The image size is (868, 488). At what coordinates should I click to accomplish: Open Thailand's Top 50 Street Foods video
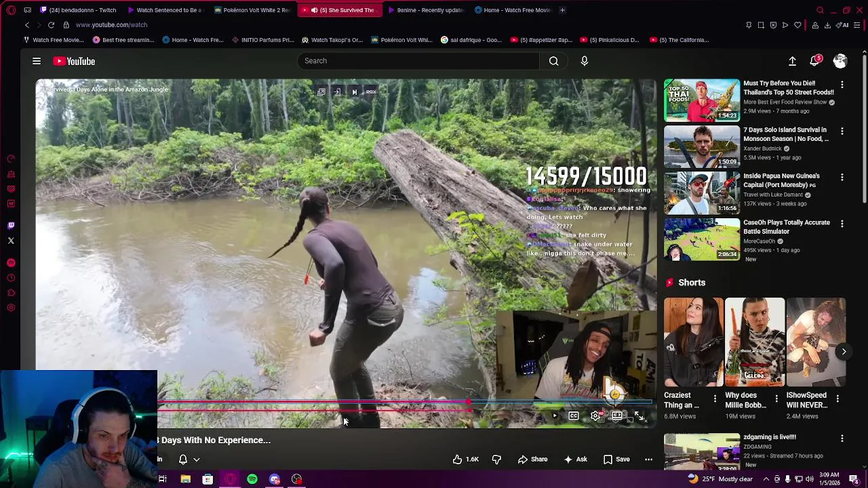point(789,87)
